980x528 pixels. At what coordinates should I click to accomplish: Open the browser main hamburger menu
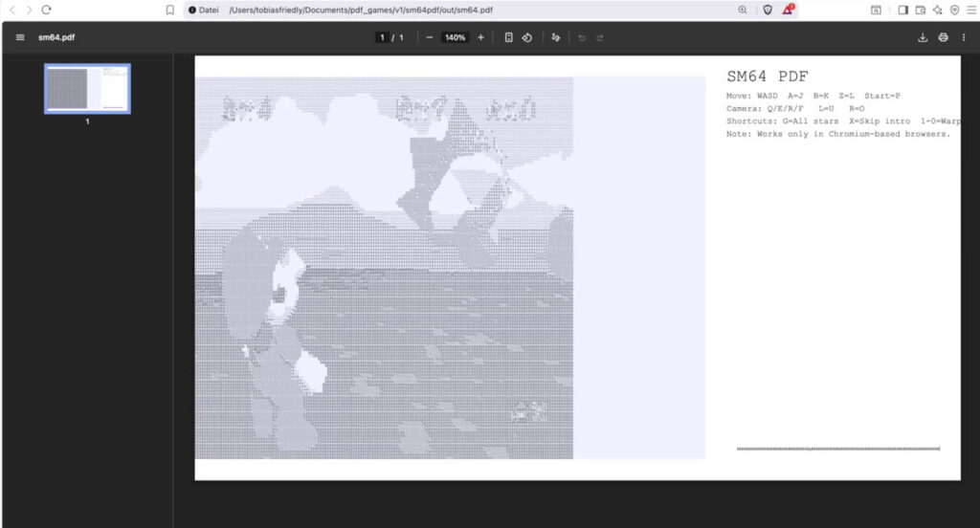[969, 10]
